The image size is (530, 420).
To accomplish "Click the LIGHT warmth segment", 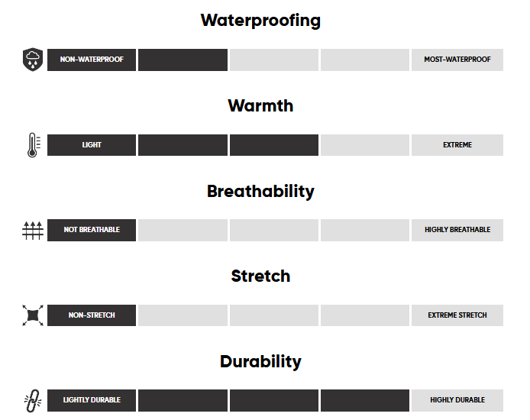I will coord(92,145).
